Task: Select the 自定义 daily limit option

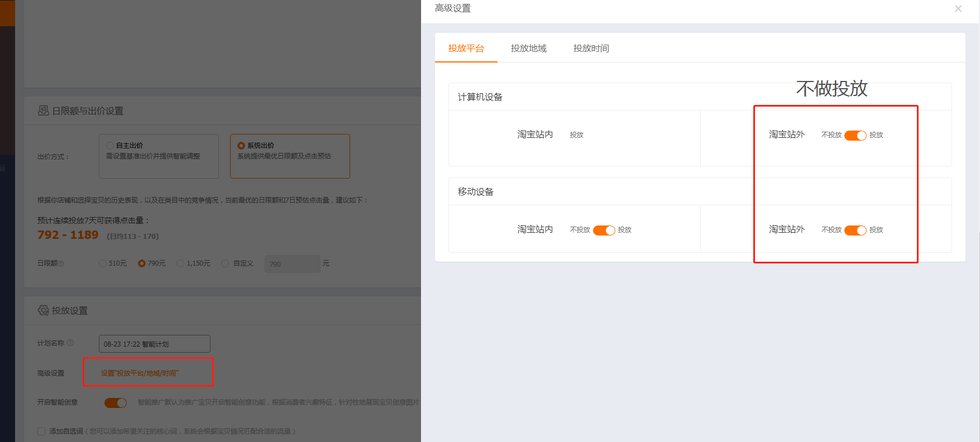Action: click(x=225, y=263)
